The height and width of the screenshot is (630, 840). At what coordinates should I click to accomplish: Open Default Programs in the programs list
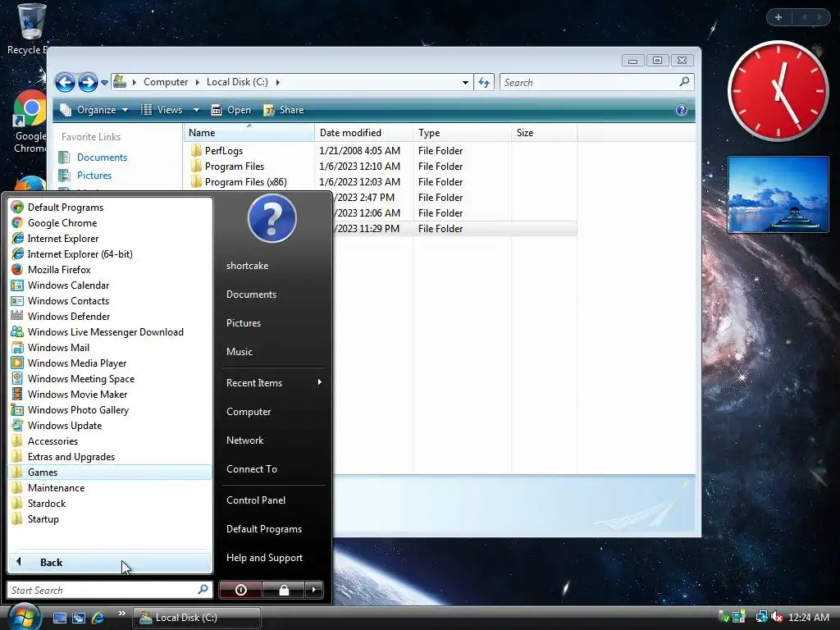pyautogui.click(x=111, y=208)
